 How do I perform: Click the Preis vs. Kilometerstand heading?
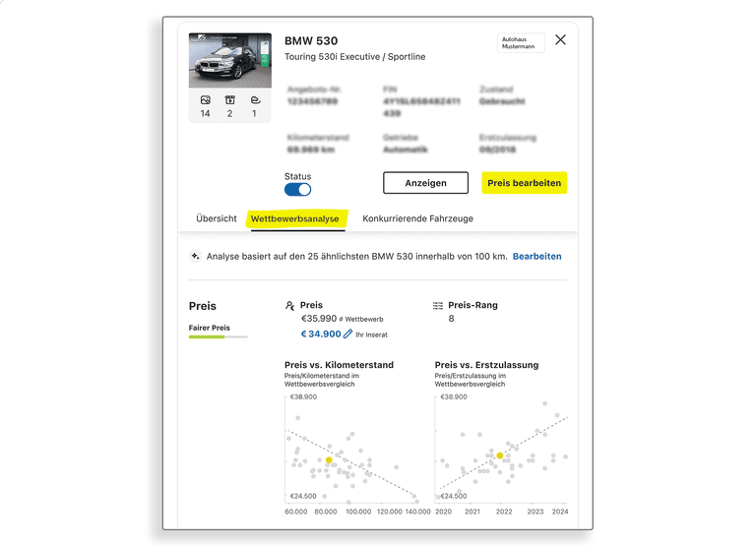[339, 365]
